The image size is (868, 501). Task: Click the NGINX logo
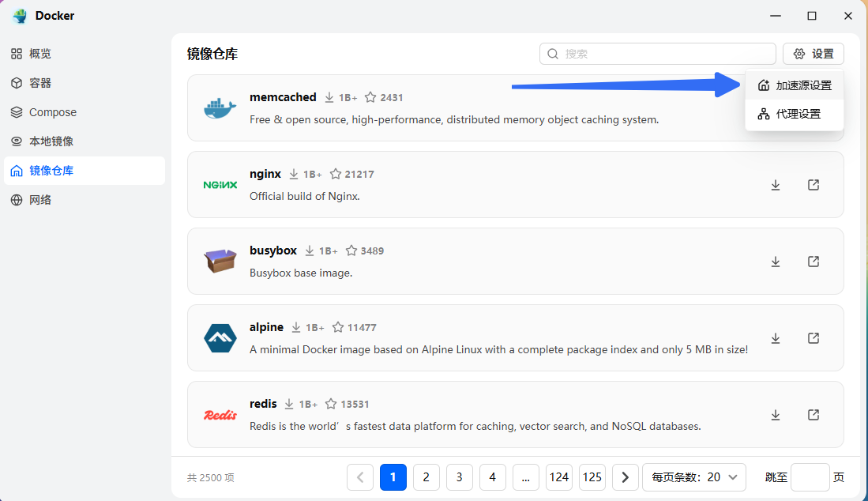pyautogui.click(x=220, y=185)
